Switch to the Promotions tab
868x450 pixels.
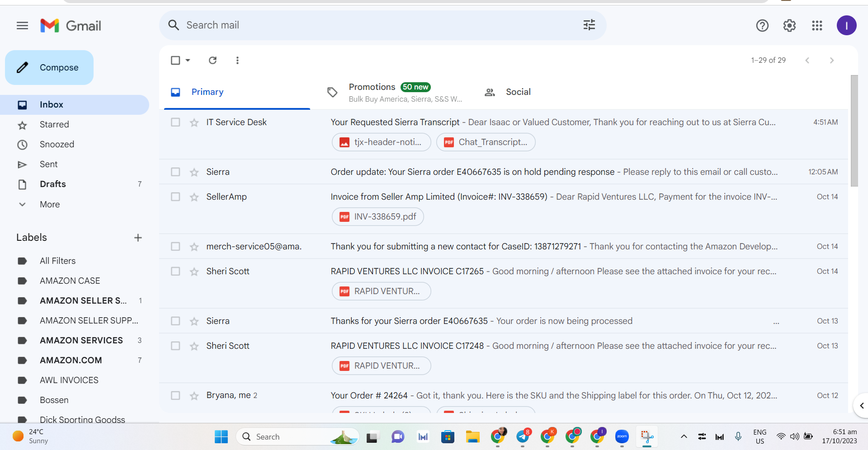coord(394,92)
